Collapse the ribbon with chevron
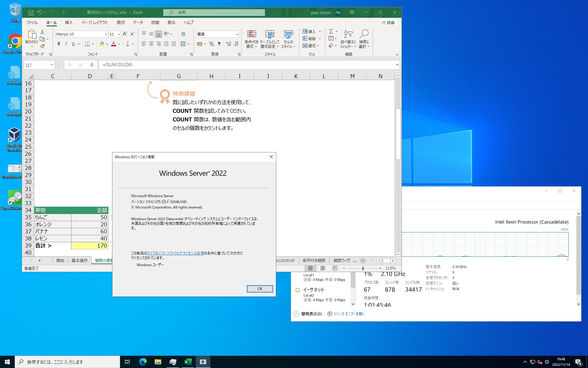The height and width of the screenshot is (368, 588). click(397, 55)
